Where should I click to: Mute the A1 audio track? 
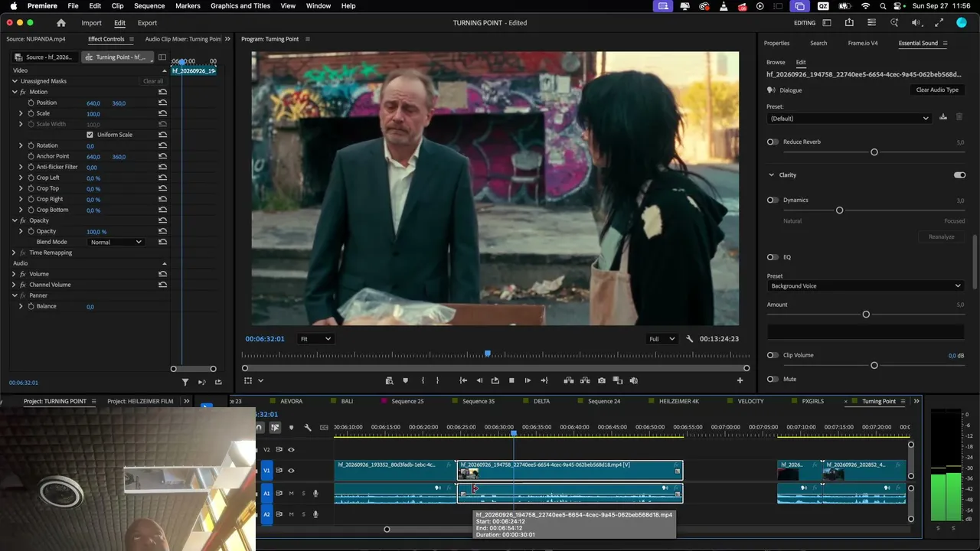[x=291, y=494]
